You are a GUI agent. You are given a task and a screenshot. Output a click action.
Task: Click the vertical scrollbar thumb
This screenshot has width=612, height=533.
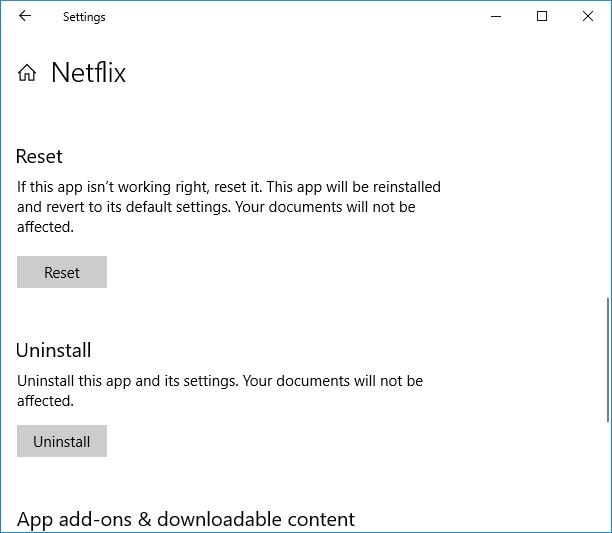coord(608,360)
